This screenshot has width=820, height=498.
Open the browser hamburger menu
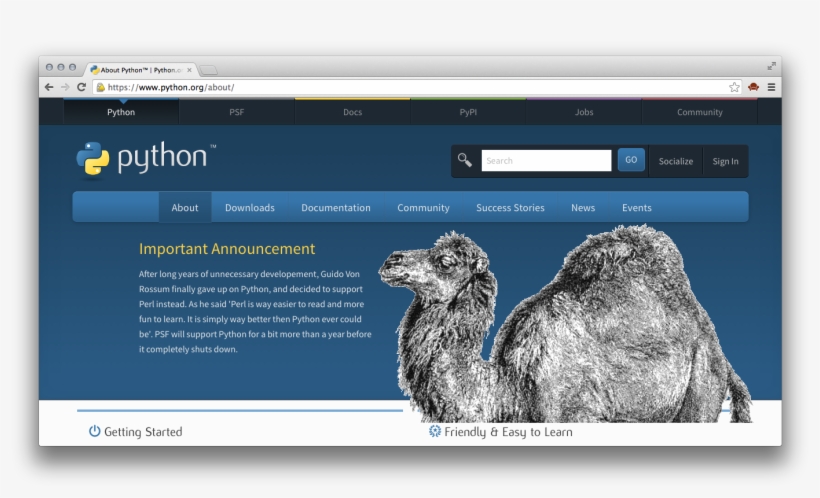(771, 87)
